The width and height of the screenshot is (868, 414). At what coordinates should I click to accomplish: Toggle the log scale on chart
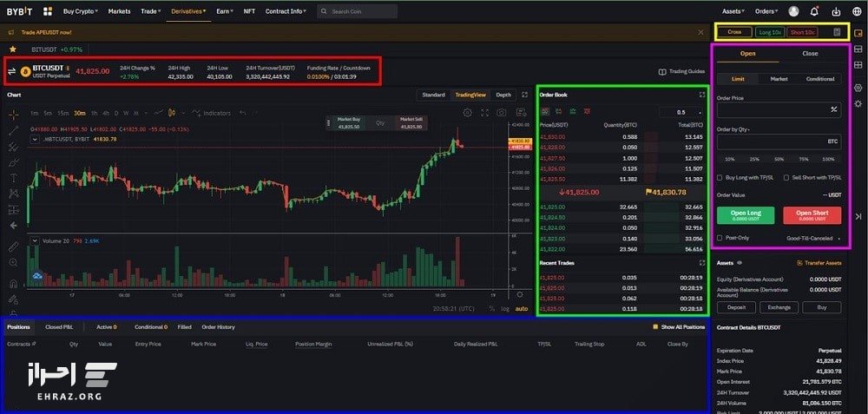pos(505,309)
